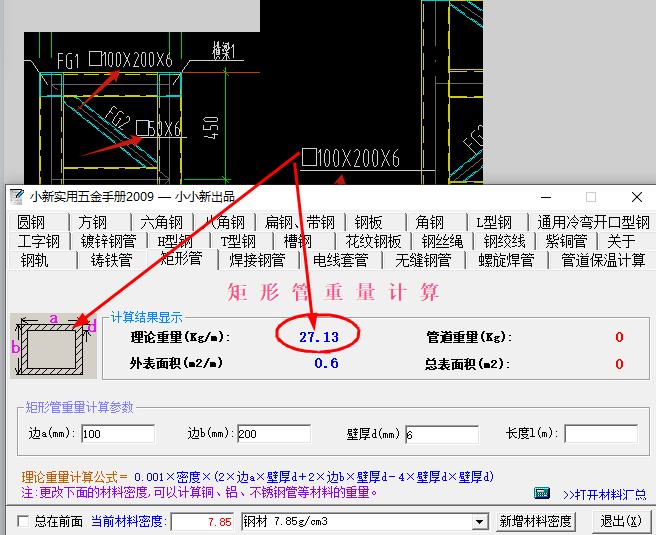This screenshot has height=535, width=656.
Task: Select the 镀锌钢管 tab
Action: coord(108,241)
